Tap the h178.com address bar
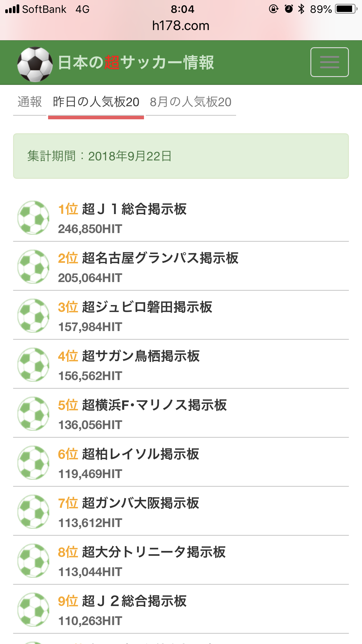This screenshot has width=362, height=644. coord(181,26)
